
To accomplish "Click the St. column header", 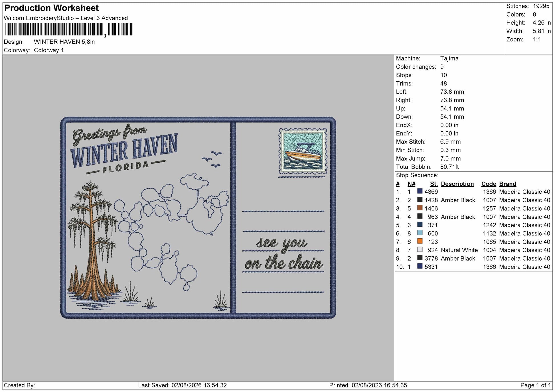I will coord(434,184).
